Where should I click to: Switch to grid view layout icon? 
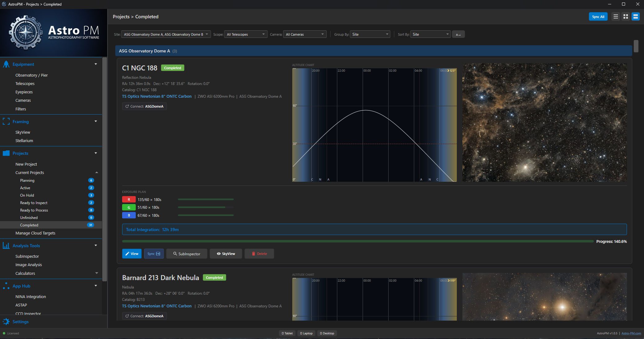click(625, 17)
